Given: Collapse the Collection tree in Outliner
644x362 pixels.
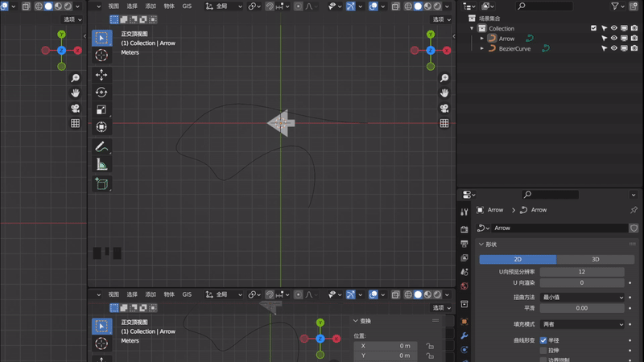Looking at the screenshot, I should click(x=472, y=28).
